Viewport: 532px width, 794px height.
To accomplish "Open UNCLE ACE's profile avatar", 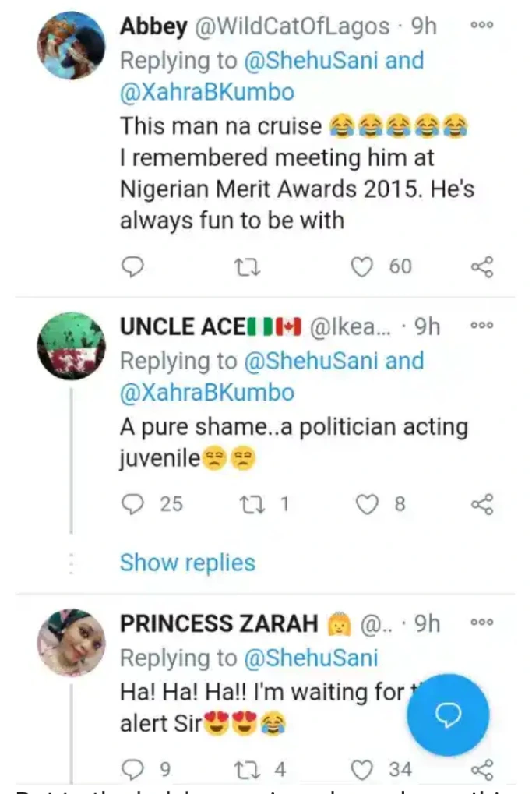I will 71,347.
